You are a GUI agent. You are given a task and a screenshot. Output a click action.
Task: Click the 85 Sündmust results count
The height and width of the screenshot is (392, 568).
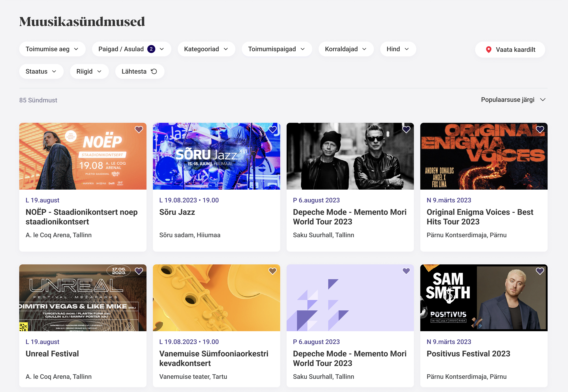point(38,100)
